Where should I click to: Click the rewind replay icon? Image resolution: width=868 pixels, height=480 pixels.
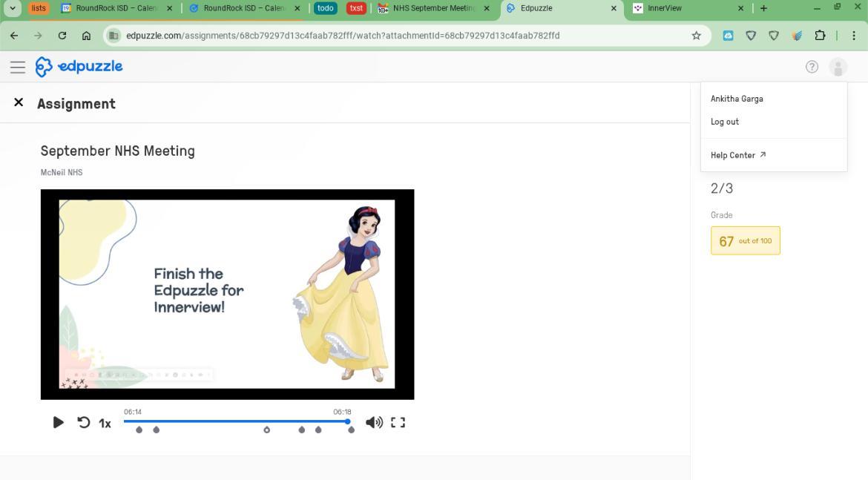click(84, 422)
